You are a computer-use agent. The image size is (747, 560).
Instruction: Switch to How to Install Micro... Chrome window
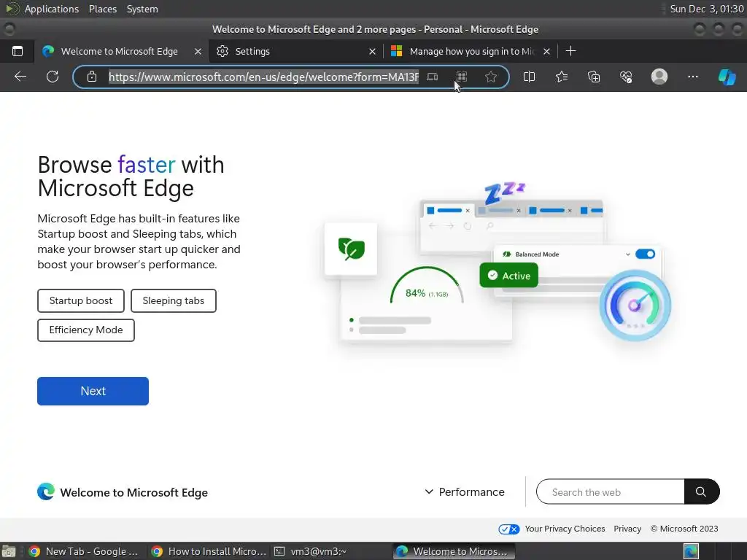pyautogui.click(x=209, y=551)
